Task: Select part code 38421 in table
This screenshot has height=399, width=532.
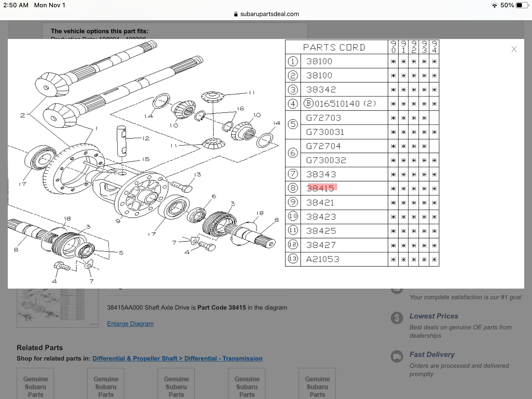Action: 320,203
